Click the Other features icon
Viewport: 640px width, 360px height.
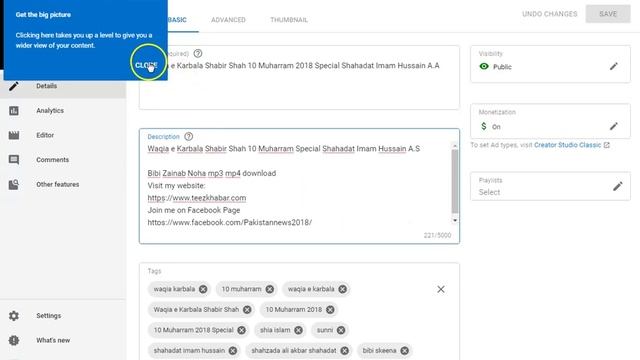point(14,184)
